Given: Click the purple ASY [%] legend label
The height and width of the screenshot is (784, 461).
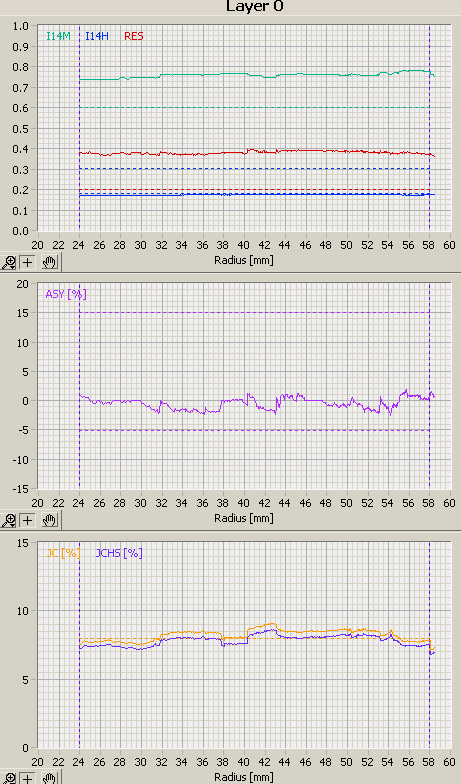Looking at the screenshot, I should (x=66, y=294).
